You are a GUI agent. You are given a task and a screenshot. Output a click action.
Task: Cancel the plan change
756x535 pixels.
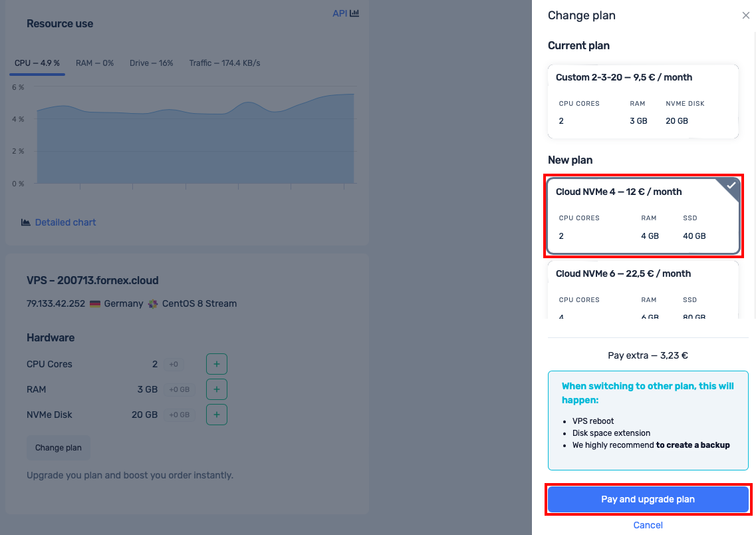pos(648,525)
